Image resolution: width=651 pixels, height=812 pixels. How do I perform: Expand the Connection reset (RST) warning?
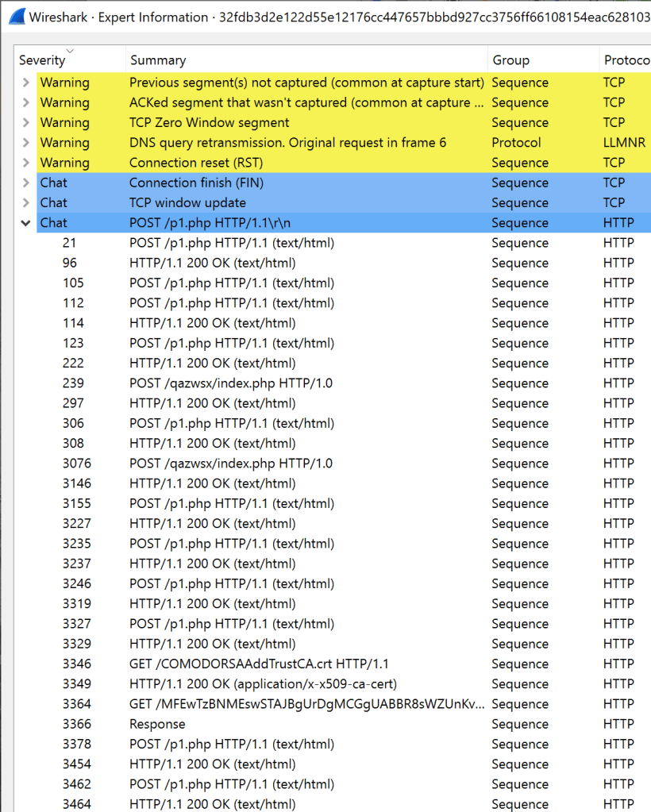pyautogui.click(x=26, y=163)
